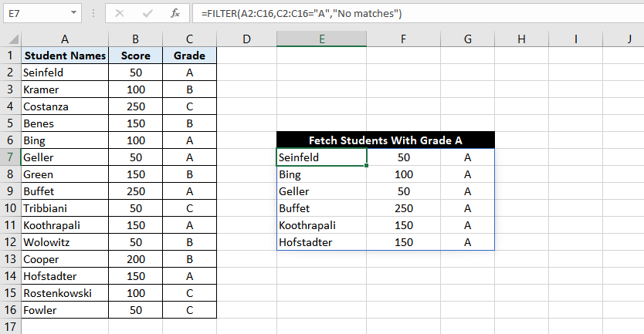Select the Costanza name cell
Screen dimensions: 644x334
tap(65, 106)
